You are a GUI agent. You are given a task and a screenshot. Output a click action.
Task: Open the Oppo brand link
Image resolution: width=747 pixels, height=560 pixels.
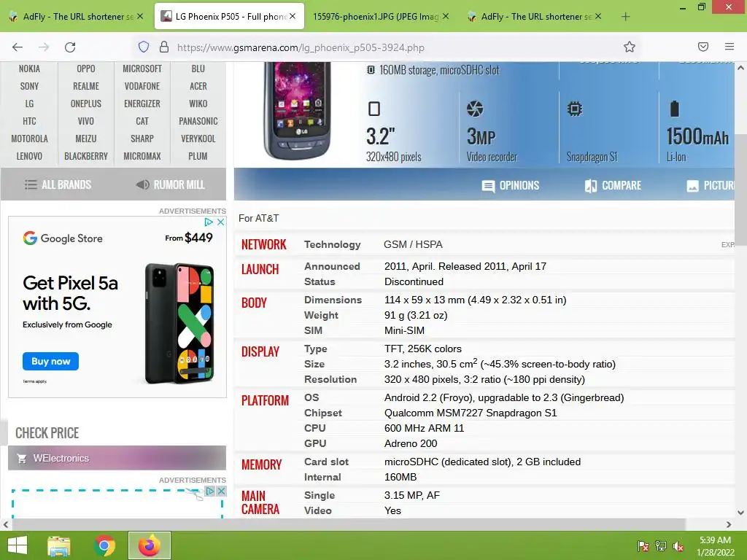(x=86, y=69)
